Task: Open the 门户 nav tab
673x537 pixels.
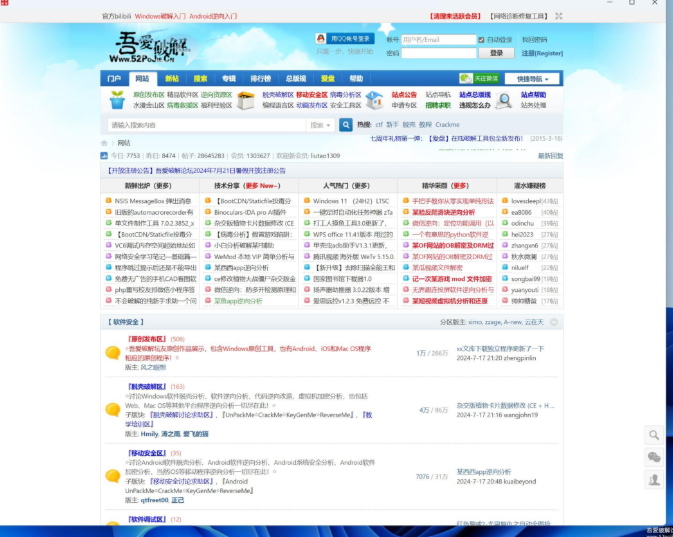Action: click(x=114, y=79)
